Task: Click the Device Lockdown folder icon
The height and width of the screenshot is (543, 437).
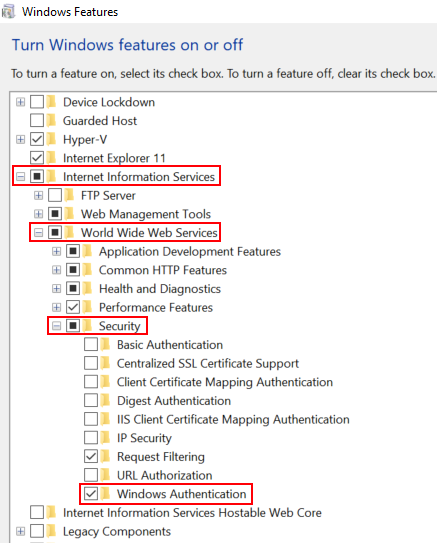Action: click(52, 102)
